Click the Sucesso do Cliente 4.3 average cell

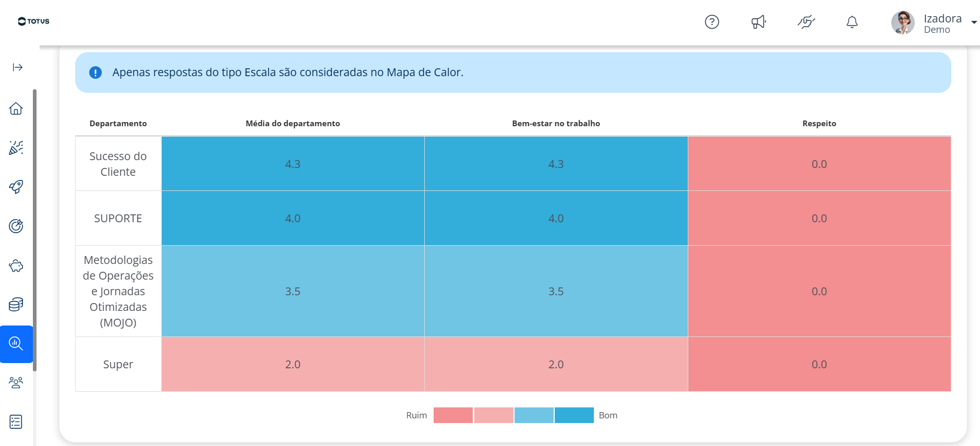click(293, 164)
